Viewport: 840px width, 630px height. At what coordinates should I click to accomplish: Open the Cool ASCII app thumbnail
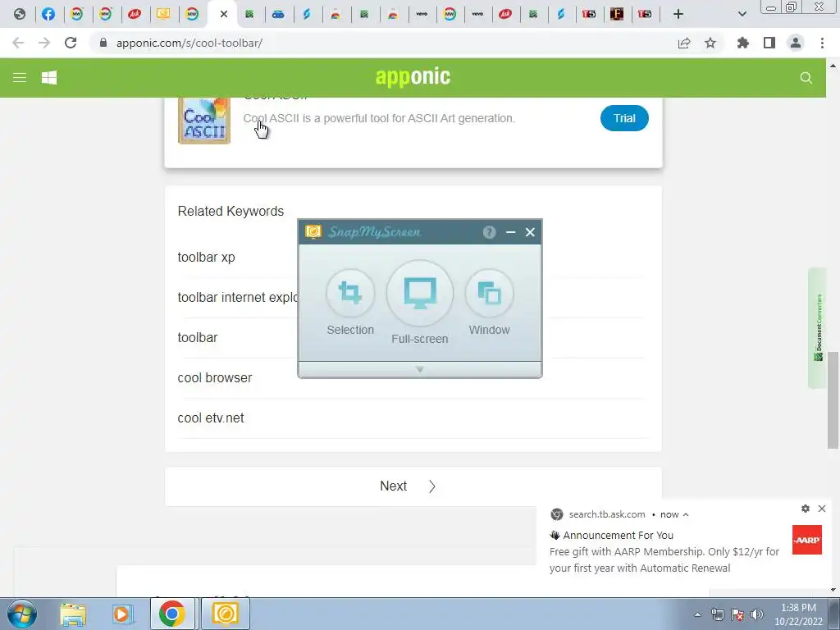click(x=204, y=121)
